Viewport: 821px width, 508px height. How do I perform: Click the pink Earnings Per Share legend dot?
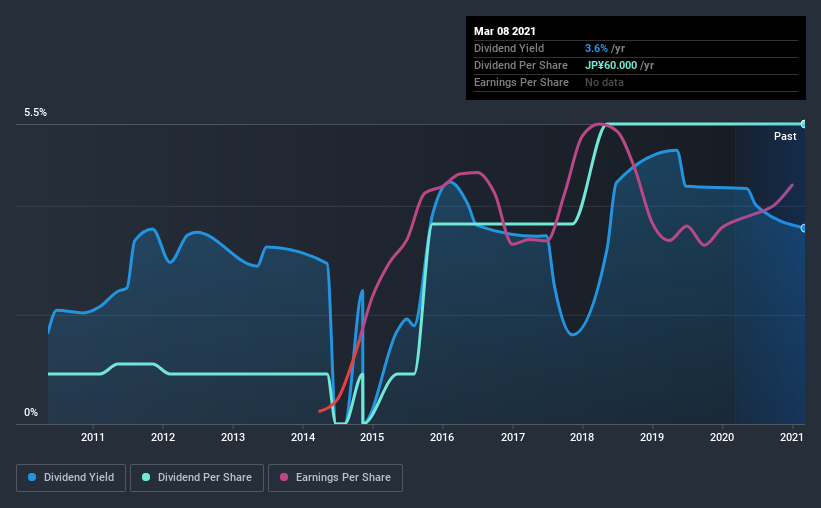click(284, 477)
